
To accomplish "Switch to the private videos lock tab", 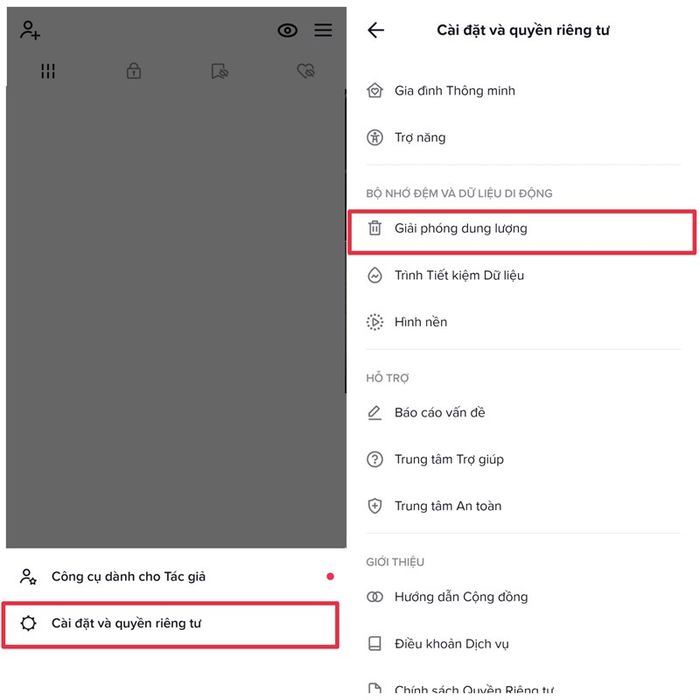I will 133,71.
